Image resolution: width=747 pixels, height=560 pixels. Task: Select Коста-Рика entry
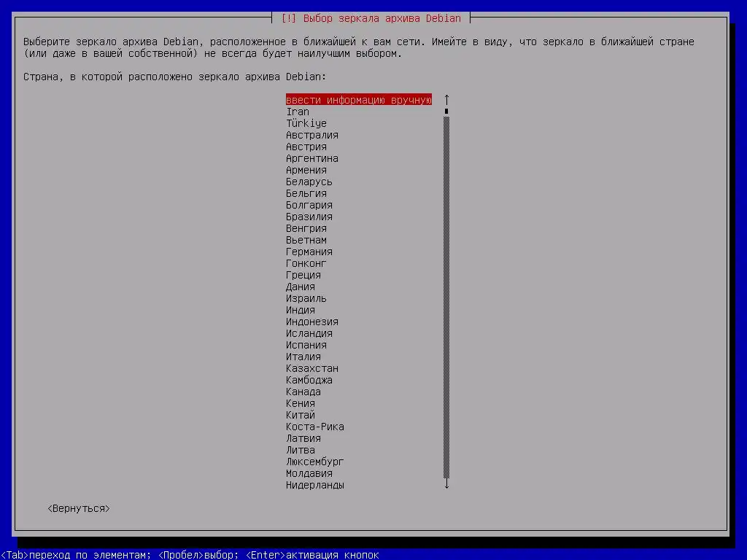pos(315,427)
